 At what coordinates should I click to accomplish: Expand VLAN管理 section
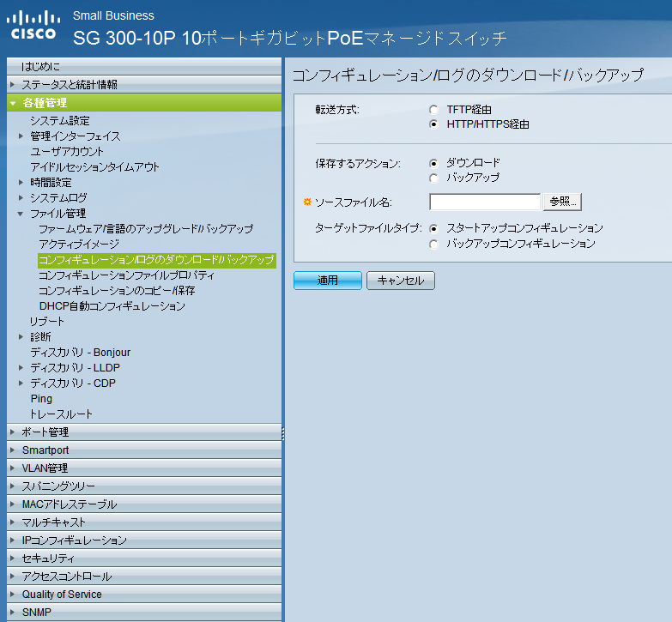point(144,468)
